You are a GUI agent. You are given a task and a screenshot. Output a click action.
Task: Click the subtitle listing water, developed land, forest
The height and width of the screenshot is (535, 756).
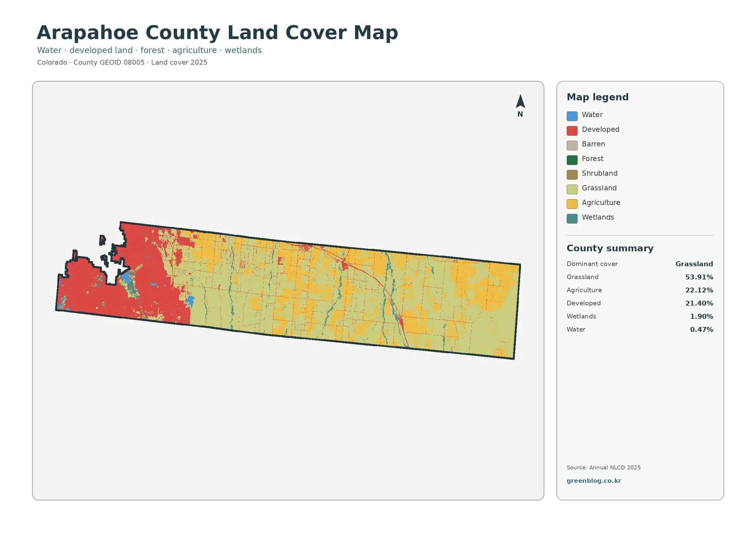pyautogui.click(x=149, y=50)
